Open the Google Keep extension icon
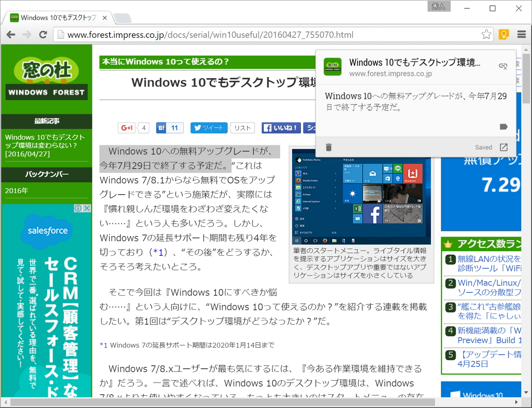 pyautogui.click(x=504, y=35)
